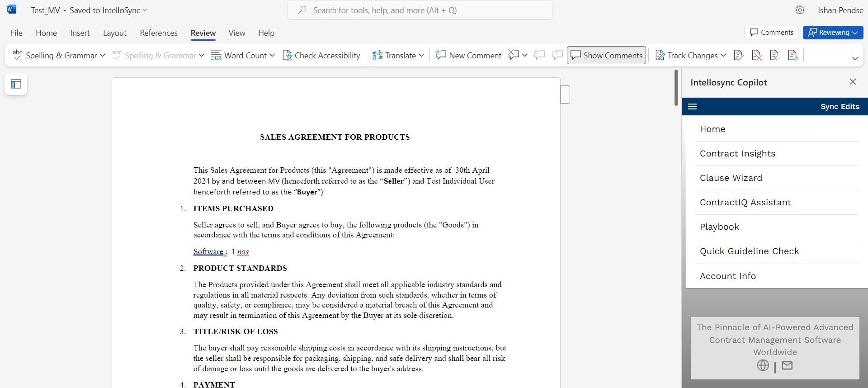Add a New Comment
Screen dimensions: 868x388
pos(468,55)
